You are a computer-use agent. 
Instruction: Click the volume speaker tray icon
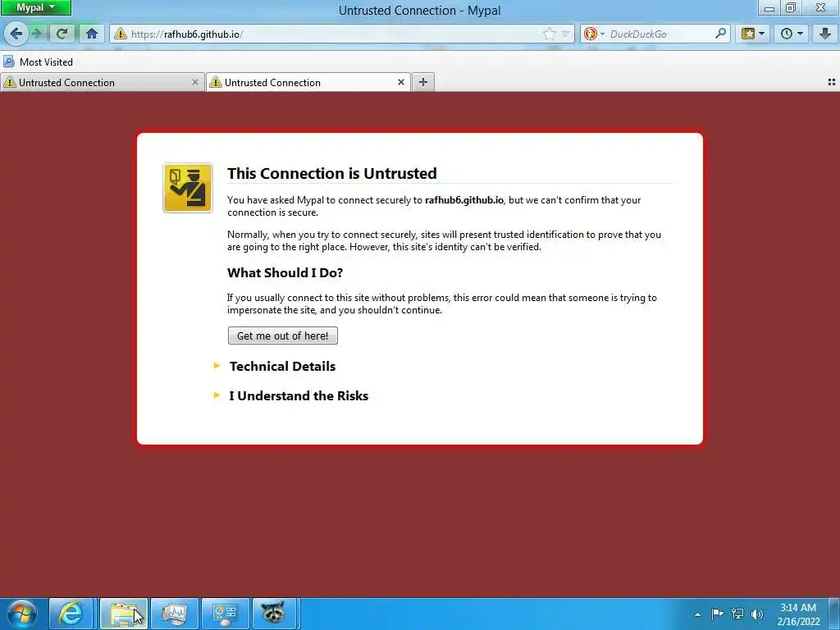point(757,614)
